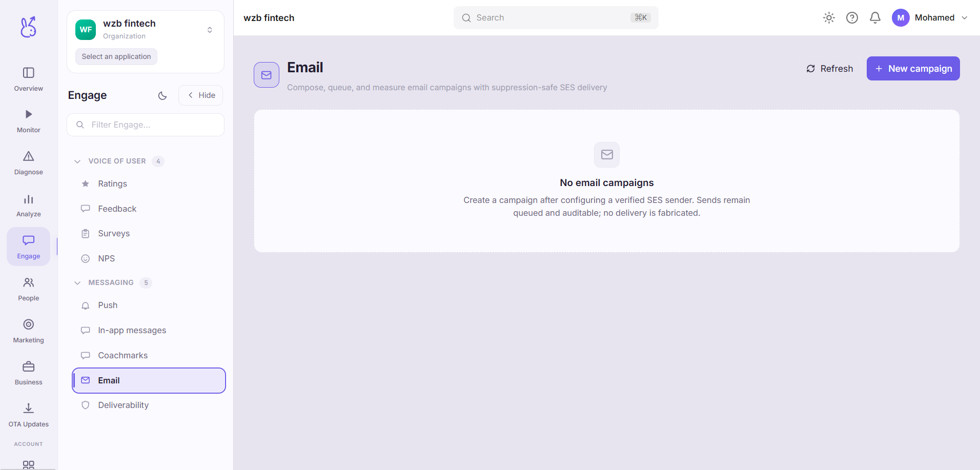Viewport: 980px width, 470px height.
Task: Click the top Search field
Action: coord(556,18)
